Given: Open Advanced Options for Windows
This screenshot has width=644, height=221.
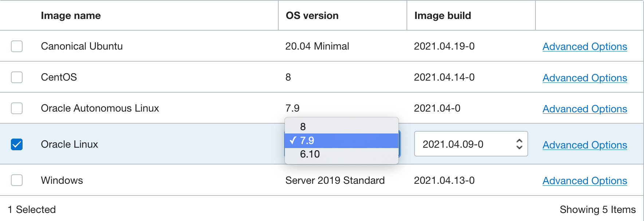Looking at the screenshot, I should (x=585, y=181).
